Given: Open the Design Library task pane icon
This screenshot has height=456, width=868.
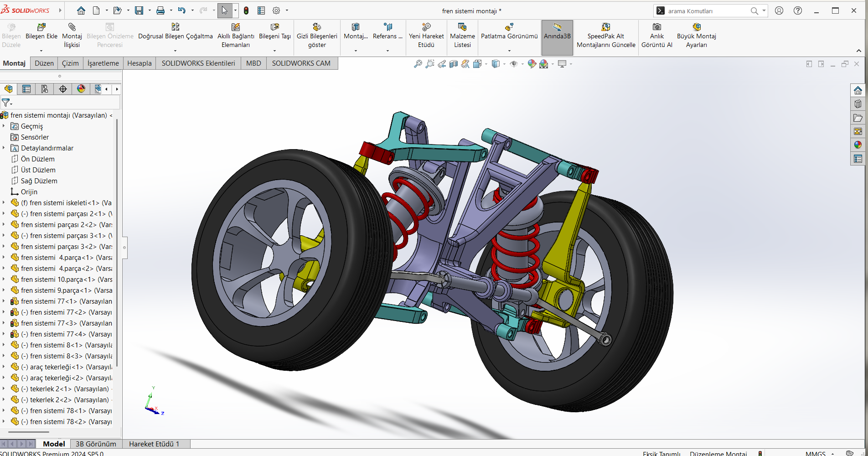Looking at the screenshot, I should coord(858,104).
